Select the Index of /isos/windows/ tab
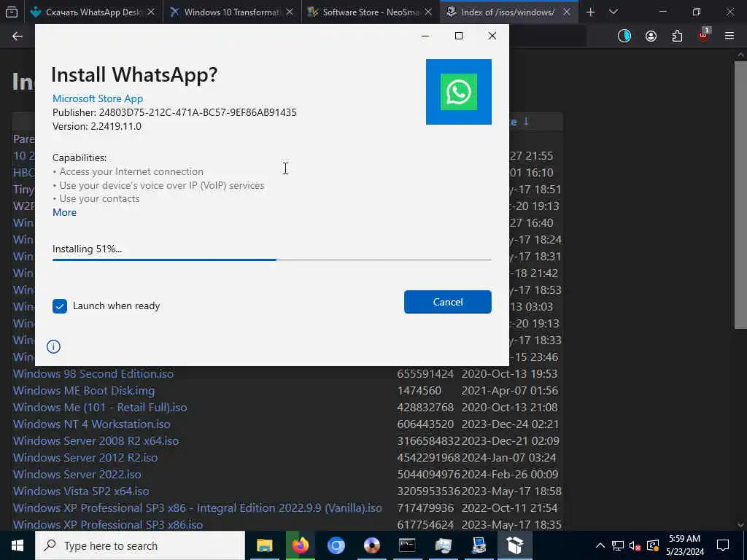Image resolution: width=747 pixels, height=560 pixels. pos(508,12)
